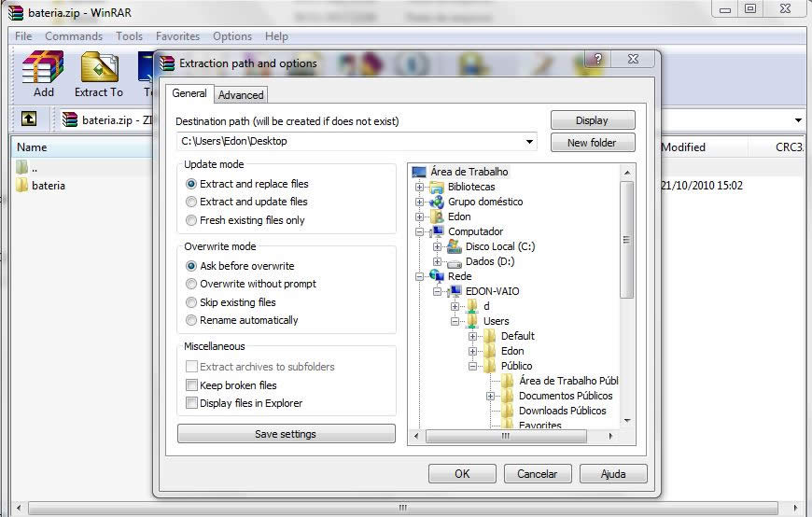
Task: Click the Extract To toolbar icon
Action: (x=100, y=67)
